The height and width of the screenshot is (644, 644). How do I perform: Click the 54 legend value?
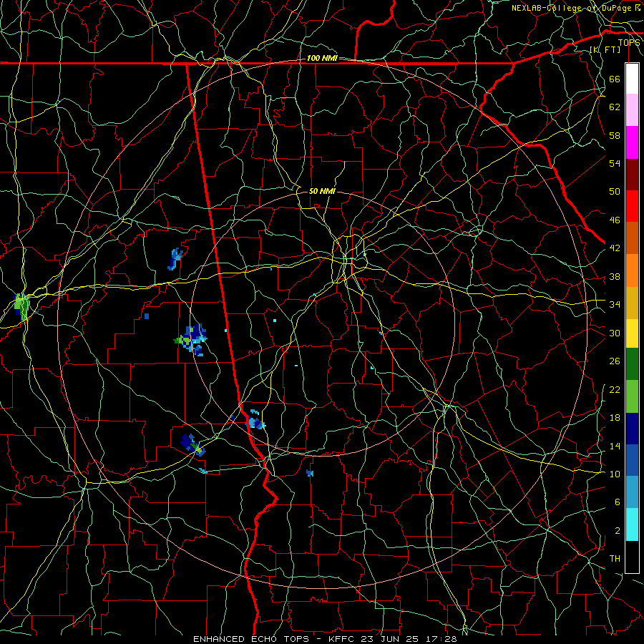[x=615, y=163]
